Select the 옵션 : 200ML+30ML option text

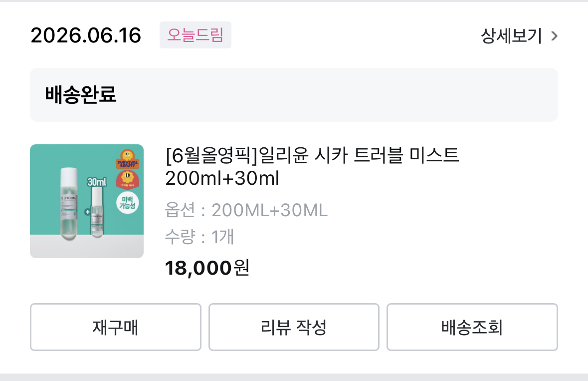[x=246, y=210]
